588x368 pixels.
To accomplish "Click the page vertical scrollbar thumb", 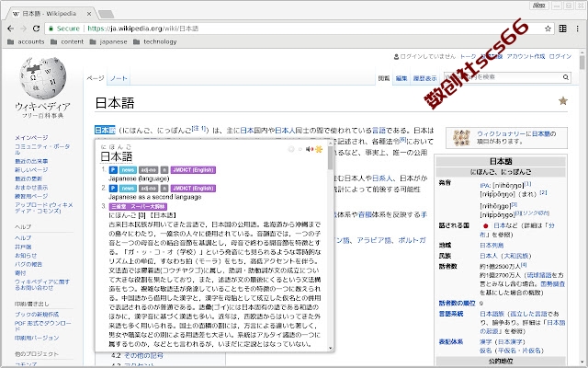I will pyautogui.click(x=582, y=63).
